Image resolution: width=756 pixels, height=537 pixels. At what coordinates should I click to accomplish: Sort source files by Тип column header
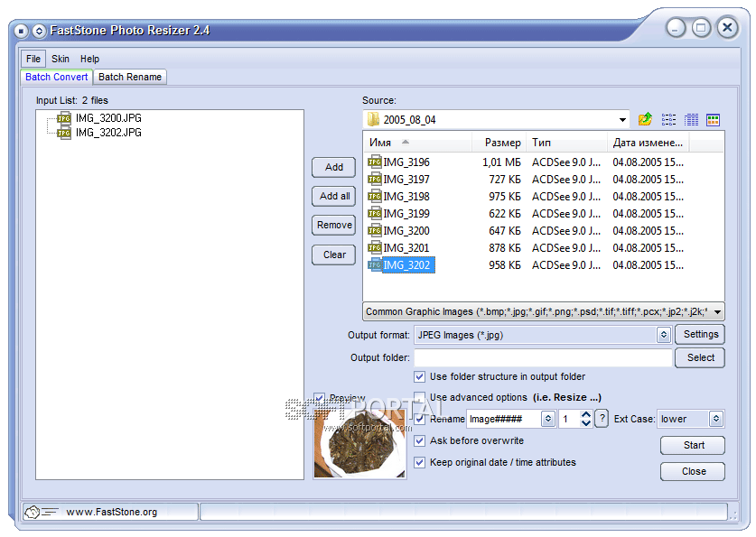click(x=566, y=143)
